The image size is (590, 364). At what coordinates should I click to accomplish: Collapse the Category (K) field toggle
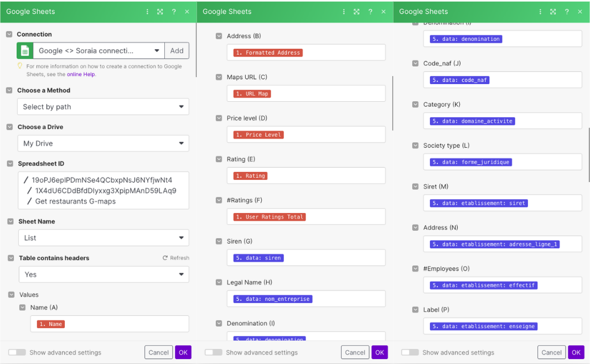click(x=416, y=105)
